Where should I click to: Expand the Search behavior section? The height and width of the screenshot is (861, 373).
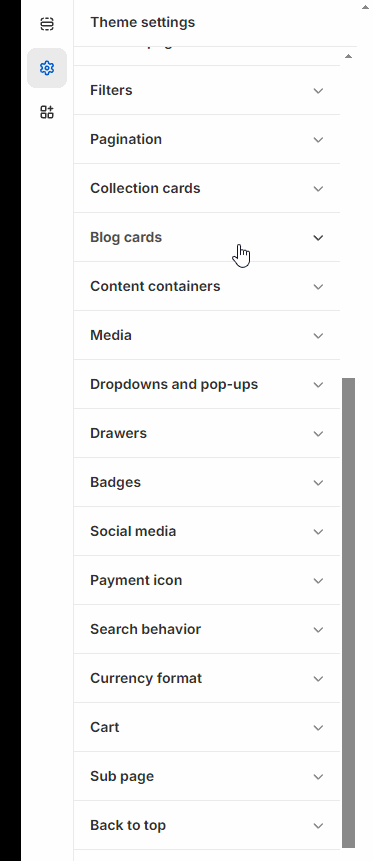tap(207, 629)
